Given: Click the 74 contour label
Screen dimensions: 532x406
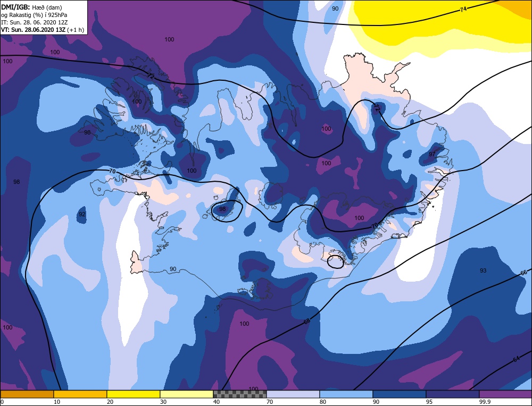Looking at the screenshot, I should [x=463, y=10].
